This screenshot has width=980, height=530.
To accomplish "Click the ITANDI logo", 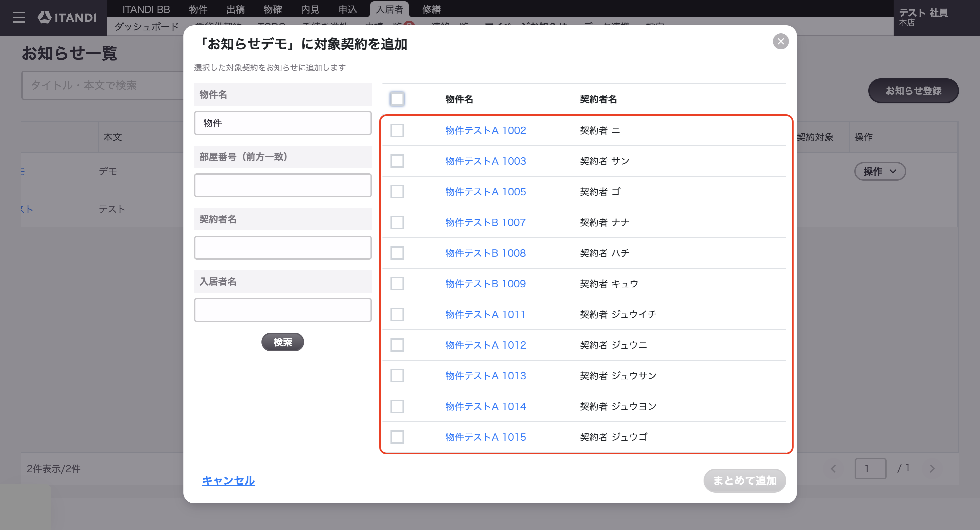I will pyautogui.click(x=67, y=17).
